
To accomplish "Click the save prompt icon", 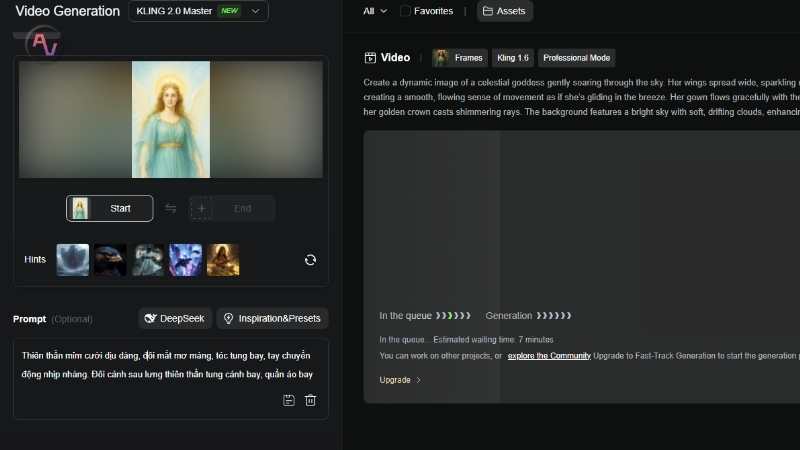I will click(x=289, y=400).
